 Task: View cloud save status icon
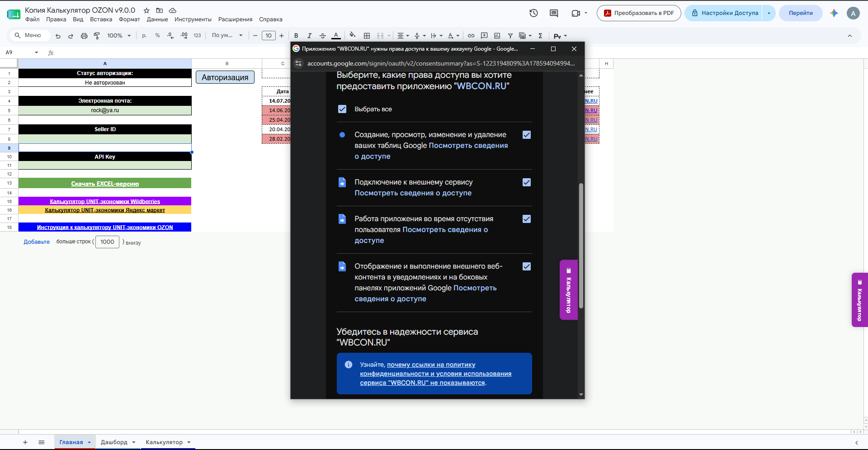tap(172, 10)
